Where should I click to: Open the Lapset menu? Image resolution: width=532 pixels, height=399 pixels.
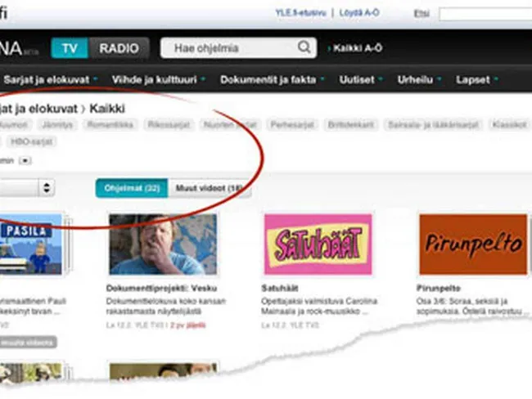click(x=476, y=80)
